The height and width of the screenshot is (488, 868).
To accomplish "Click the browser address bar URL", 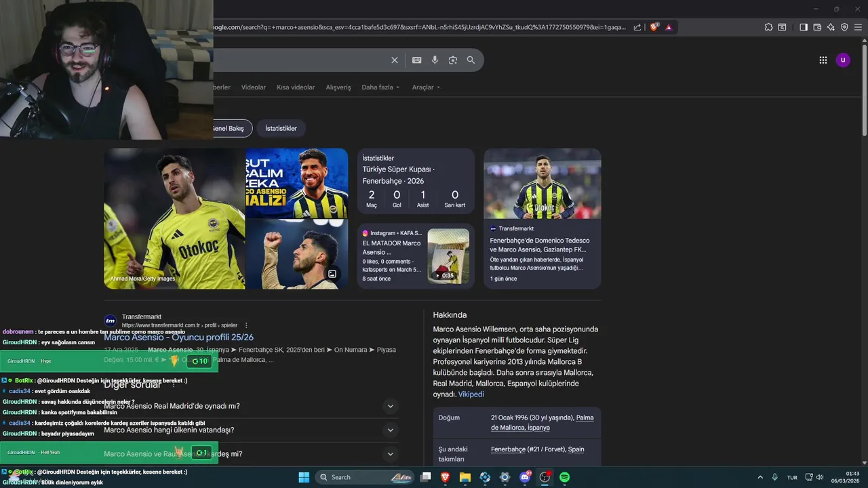I will [x=420, y=27].
